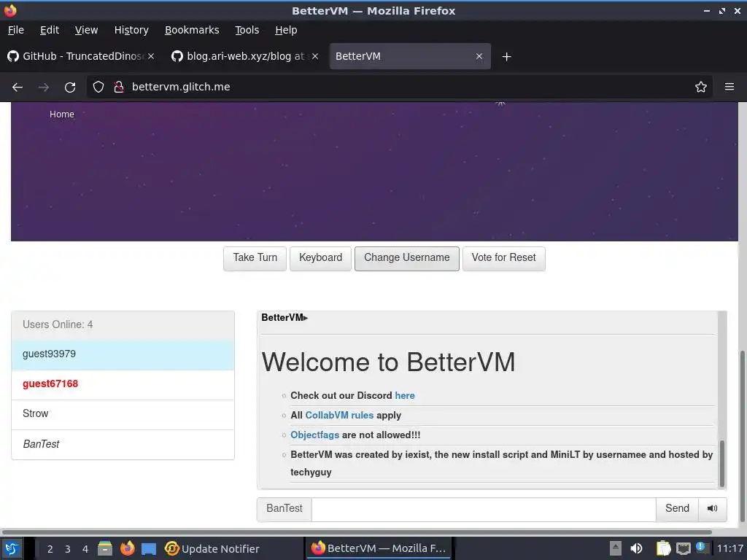Expand hidden tray icons arrow

coord(616,548)
